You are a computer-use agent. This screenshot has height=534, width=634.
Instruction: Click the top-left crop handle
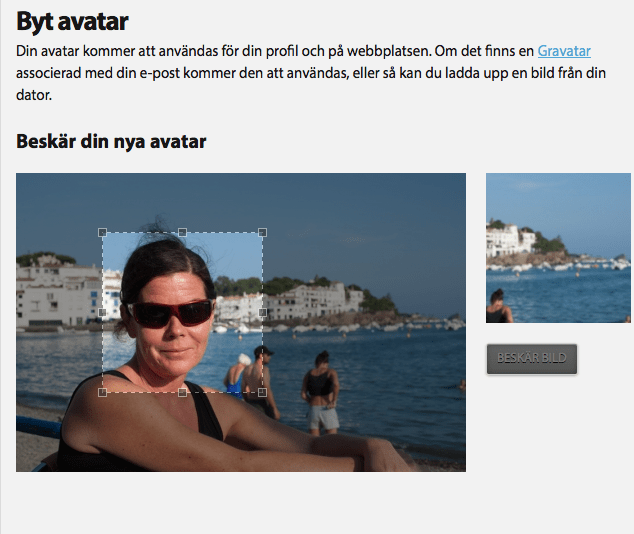point(102,232)
